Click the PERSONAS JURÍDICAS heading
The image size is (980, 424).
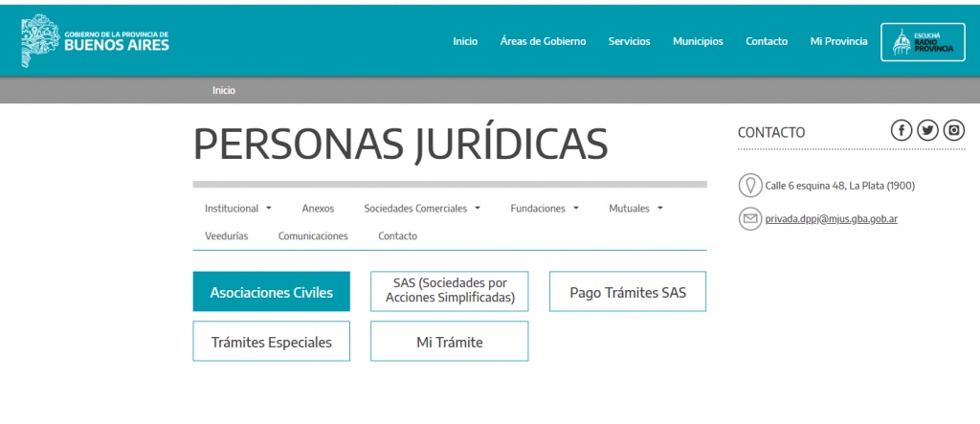[x=401, y=144]
